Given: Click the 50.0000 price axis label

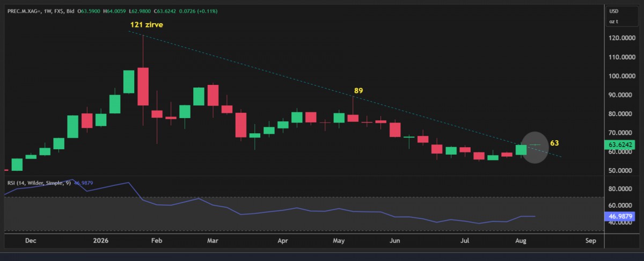Looking at the screenshot, I should tap(620, 171).
